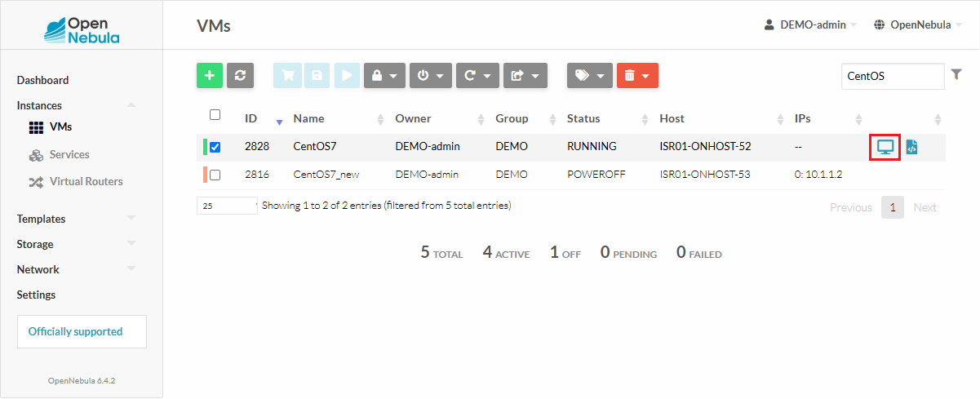The height and width of the screenshot is (399, 980).
Task: Click the Previous pagination button
Action: click(851, 207)
